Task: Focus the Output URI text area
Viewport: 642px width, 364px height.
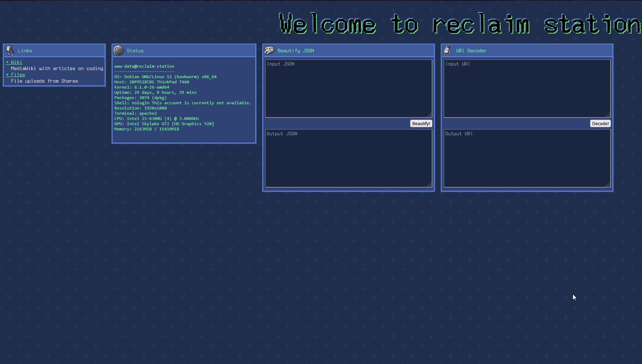Action: click(x=527, y=158)
